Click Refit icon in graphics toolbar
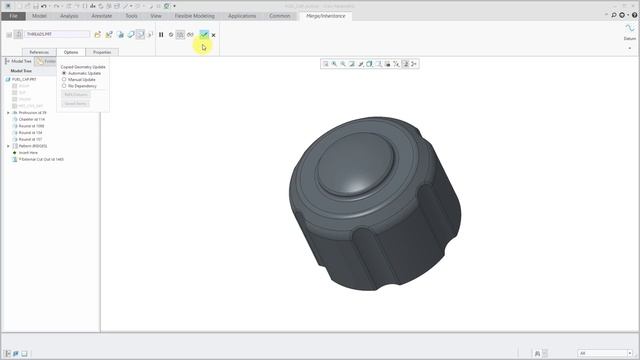Screen dimensions: 640x360 pos(326,64)
